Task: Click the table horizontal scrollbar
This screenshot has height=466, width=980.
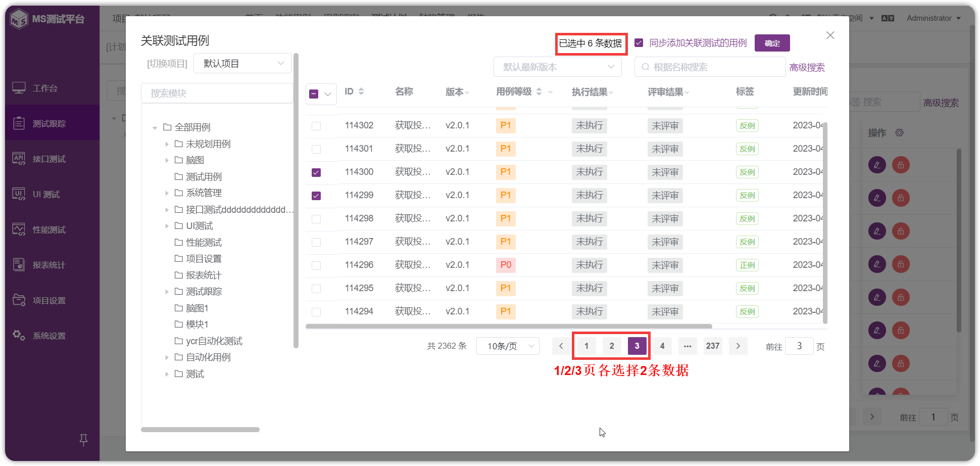Action: click(509, 327)
